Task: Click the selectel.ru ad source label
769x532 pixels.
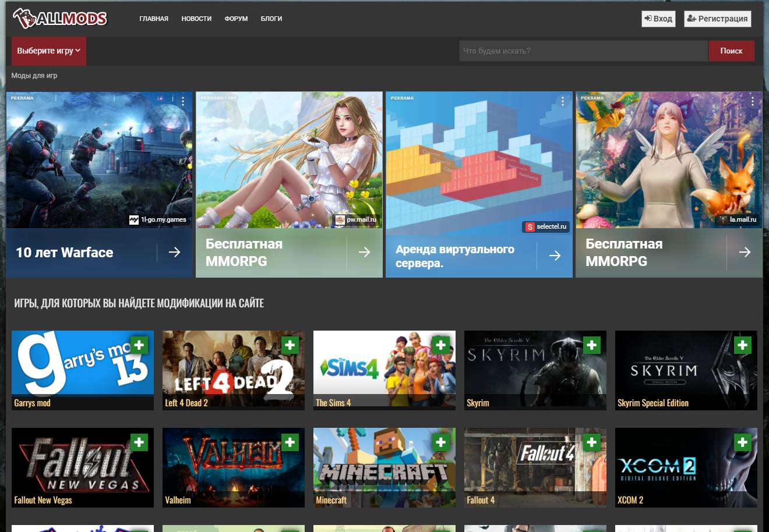Action: click(546, 226)
